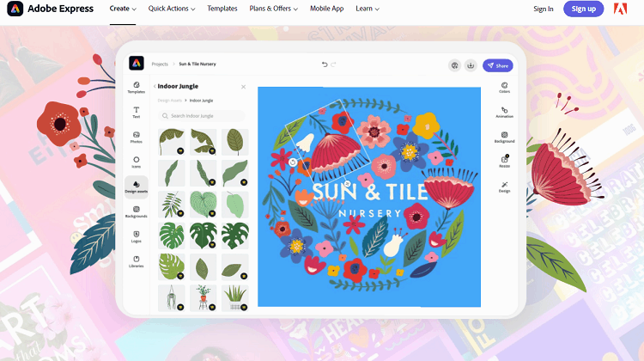Close the Indoor Jungle panel
Image resolution: width=644 pixels, height=361 pixels.
[243, 87]
